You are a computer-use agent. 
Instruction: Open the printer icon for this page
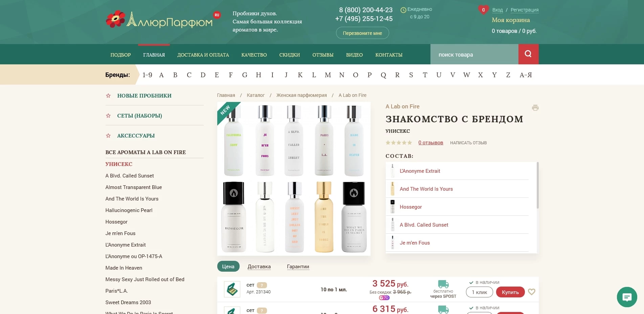(x=535, y=108)
